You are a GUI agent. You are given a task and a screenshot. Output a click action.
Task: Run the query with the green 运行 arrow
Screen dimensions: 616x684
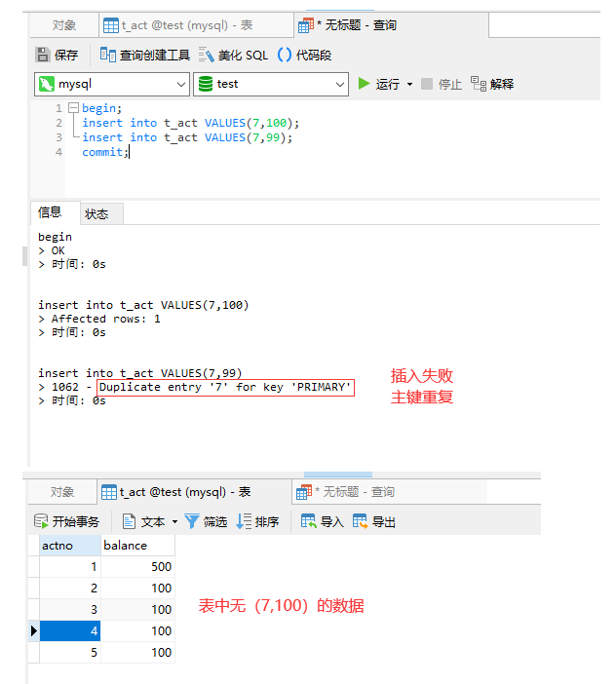pos(364,84)
